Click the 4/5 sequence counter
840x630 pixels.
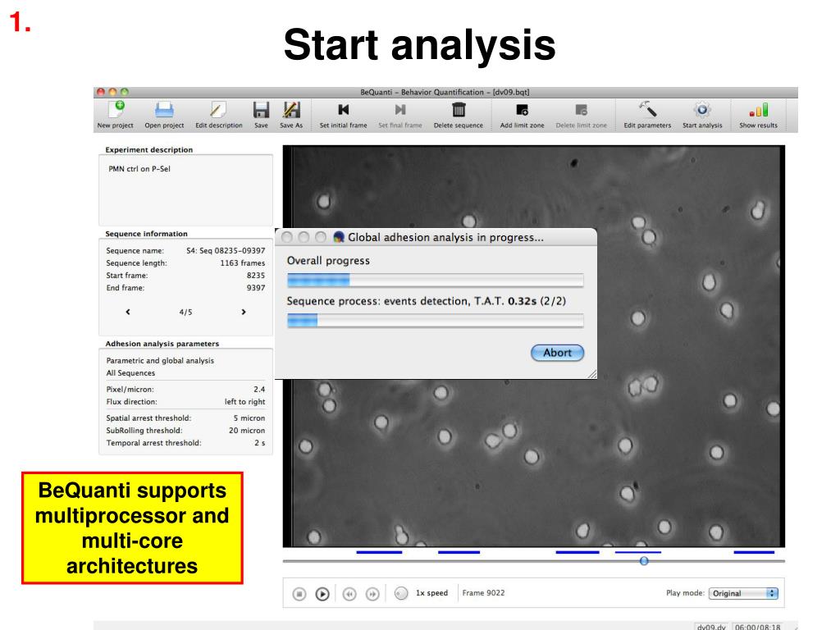[186, 312]
